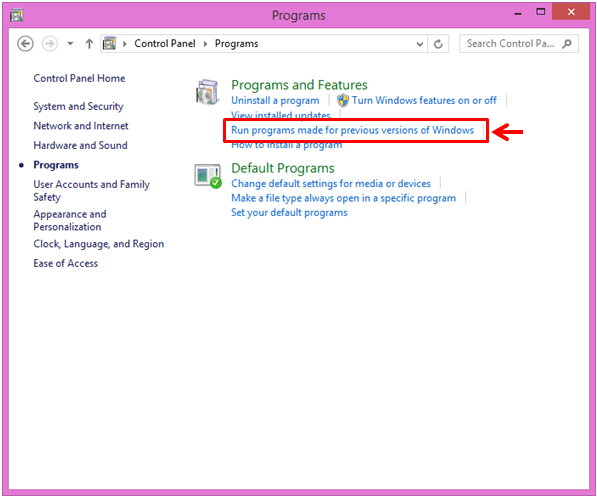Click Uninstall a program link
Image resolution: width=597 pixels, height=497 pixels.
[x=275, y=101]
